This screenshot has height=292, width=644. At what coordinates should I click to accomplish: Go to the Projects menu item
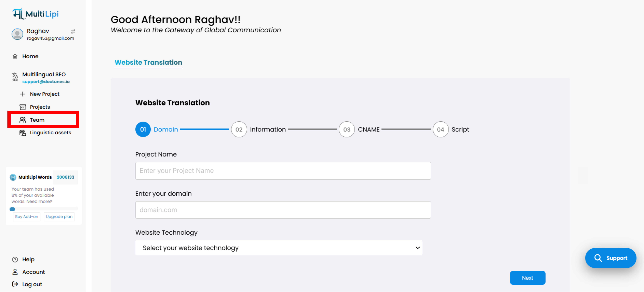point(40,107)
